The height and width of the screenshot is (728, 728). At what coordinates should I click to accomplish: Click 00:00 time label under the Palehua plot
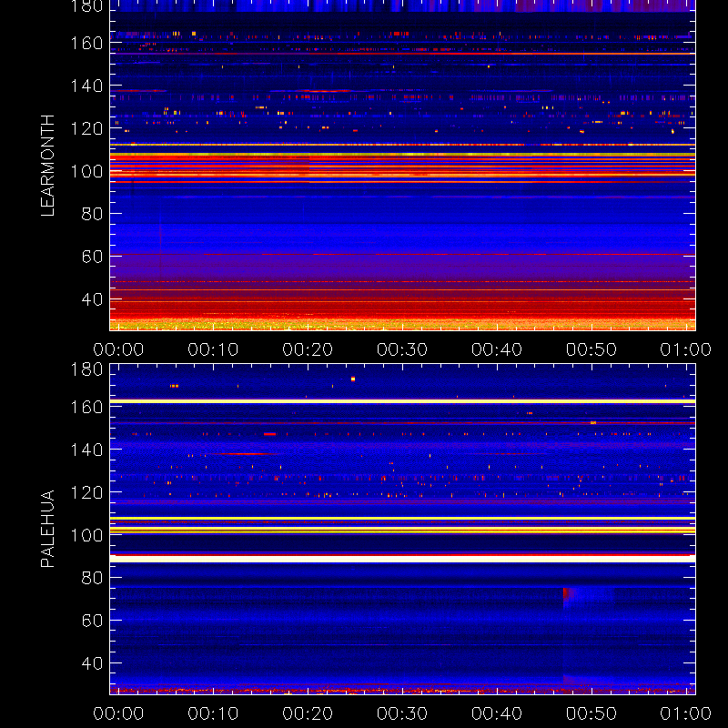pos(118,713)
